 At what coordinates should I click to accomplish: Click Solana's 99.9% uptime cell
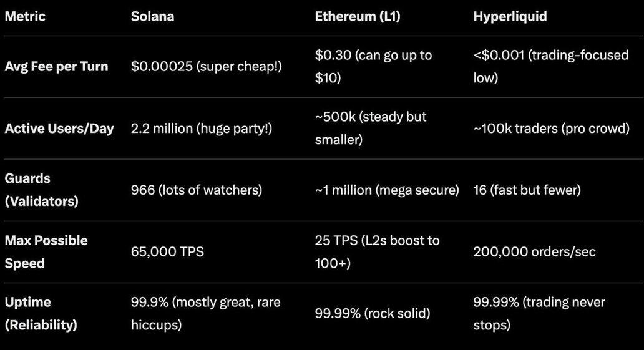point(205,313)
